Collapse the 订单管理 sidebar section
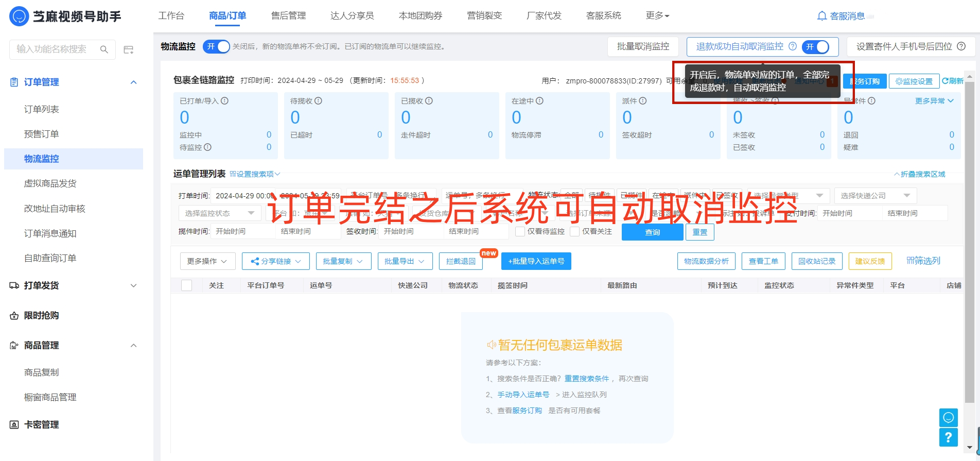Screen dimensions: 980x461 tap(134, 82)
